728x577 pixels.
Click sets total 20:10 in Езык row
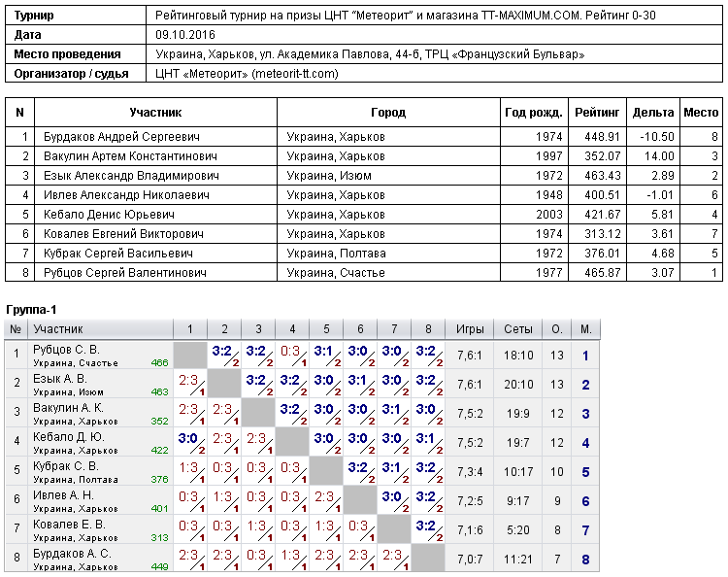click(x=517, y=385)
